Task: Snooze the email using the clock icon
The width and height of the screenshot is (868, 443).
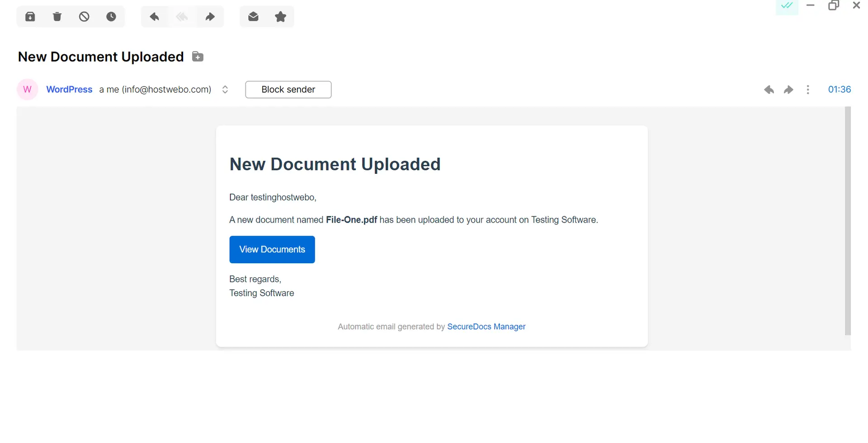Action: pyautogui.click(x=111, y=17)
